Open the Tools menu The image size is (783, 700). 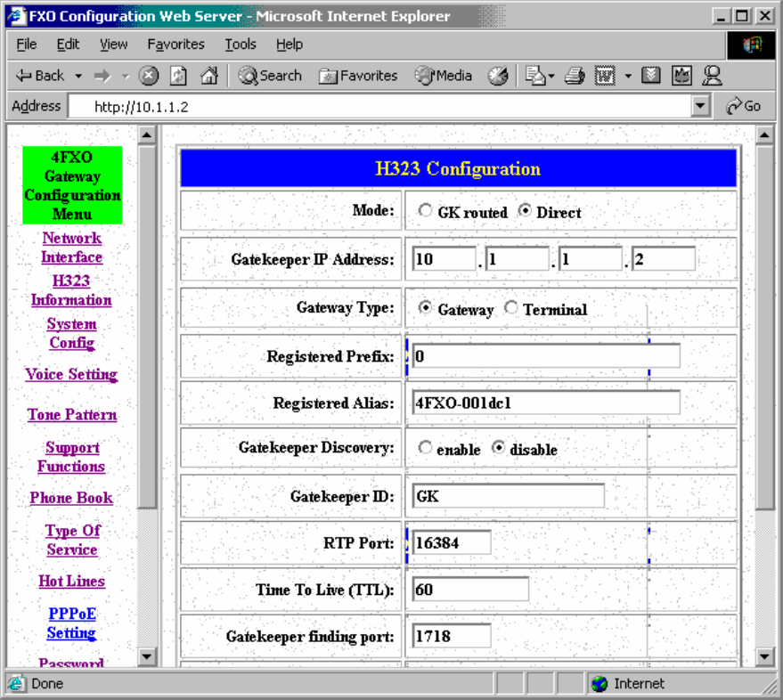pos(240,44)
